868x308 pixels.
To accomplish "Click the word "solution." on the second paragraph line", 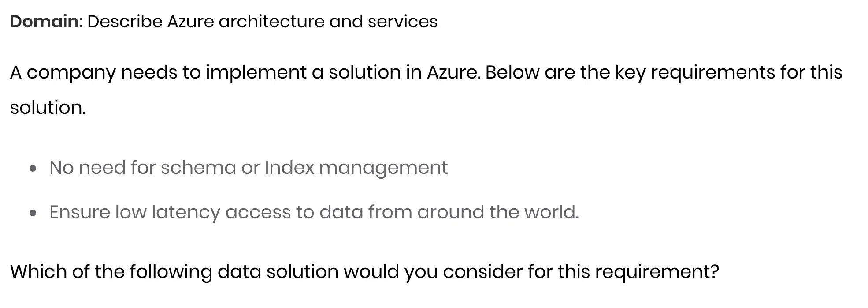I will tap(48, 108).
